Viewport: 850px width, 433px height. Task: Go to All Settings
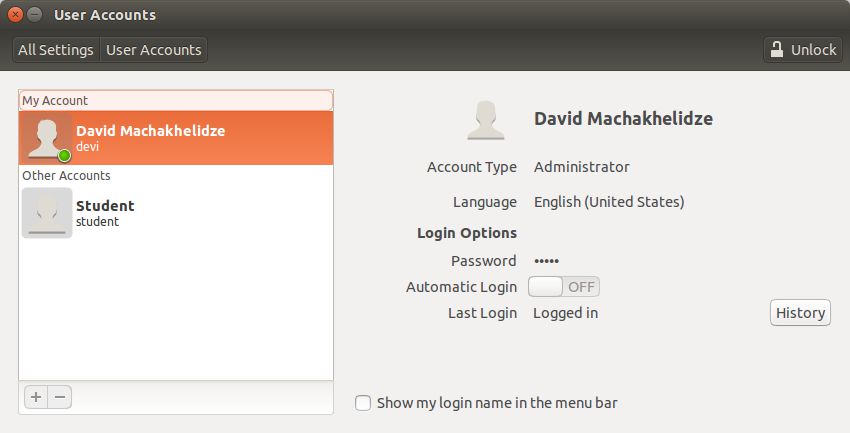tap(56, 50)
